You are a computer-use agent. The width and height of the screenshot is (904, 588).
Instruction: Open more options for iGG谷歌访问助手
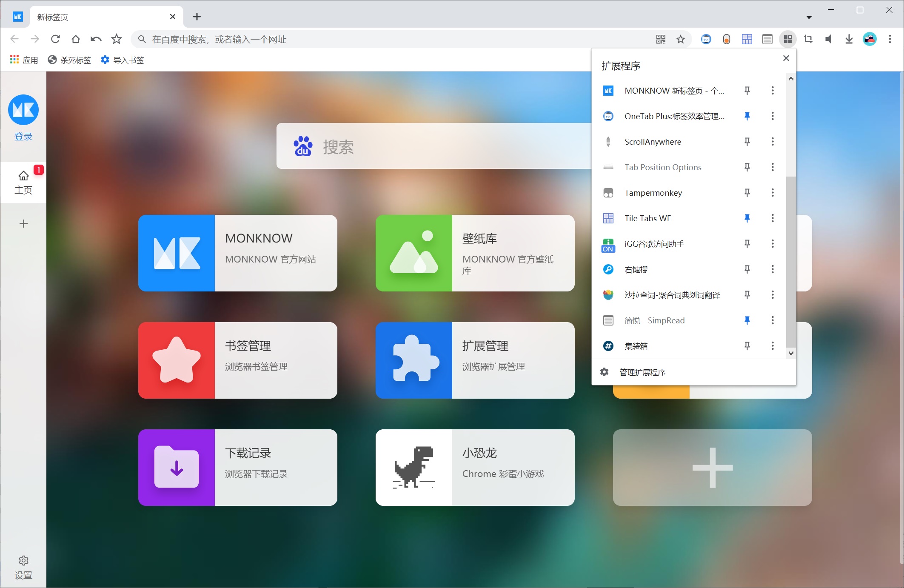pyautogui.click(x=773, y=244)
